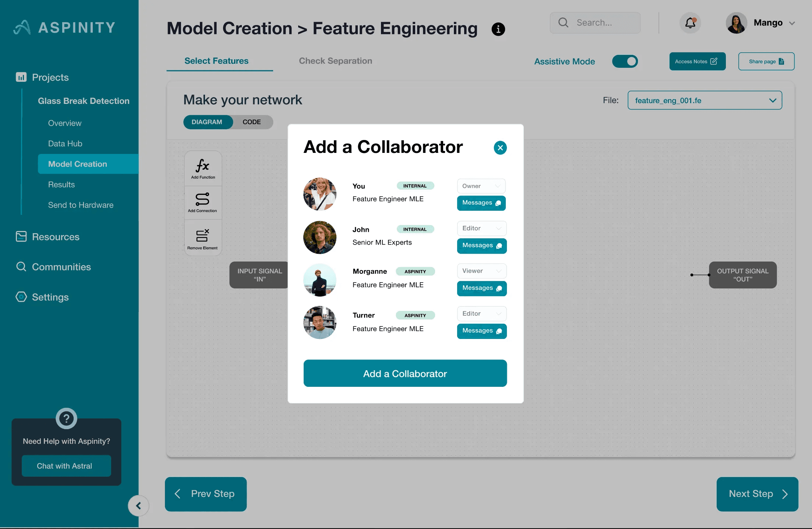Turn off Assistive Mode switch

pos(625,61)
